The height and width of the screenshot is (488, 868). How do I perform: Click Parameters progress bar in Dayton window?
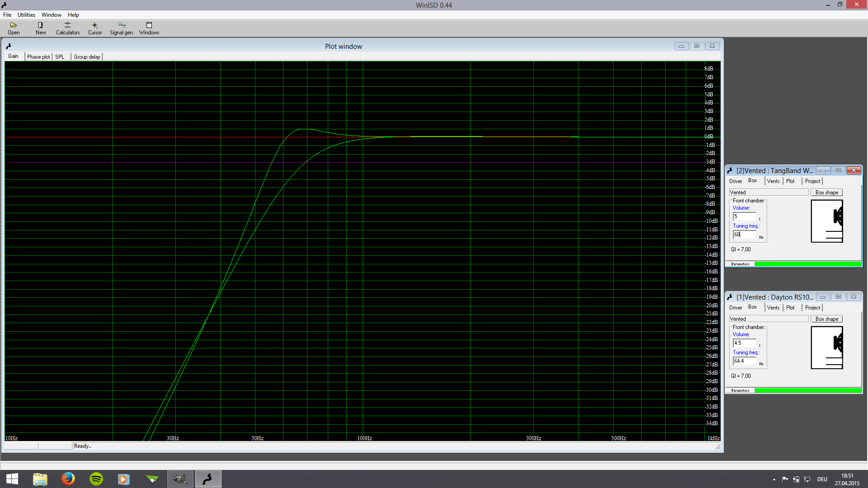pyautogui.click(x=807, y=390)
